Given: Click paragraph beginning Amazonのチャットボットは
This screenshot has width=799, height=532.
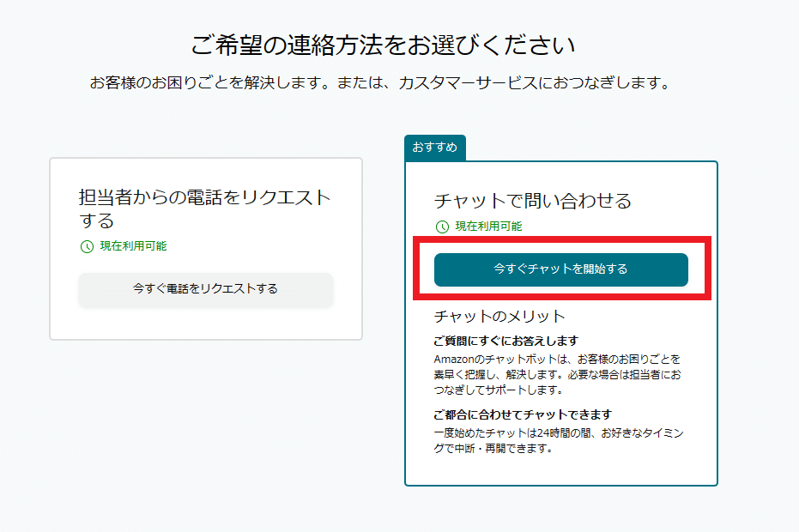Looking at the screenshot, I should 558,374.
